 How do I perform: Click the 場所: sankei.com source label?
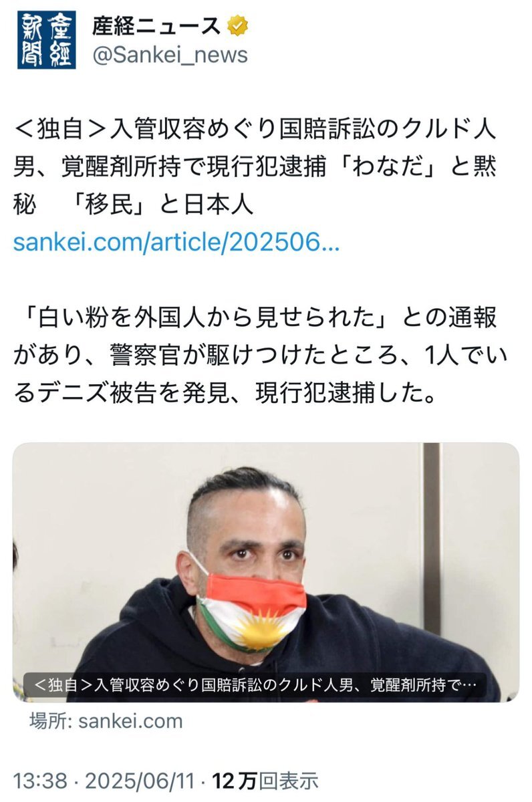click(x=106, y=721)
